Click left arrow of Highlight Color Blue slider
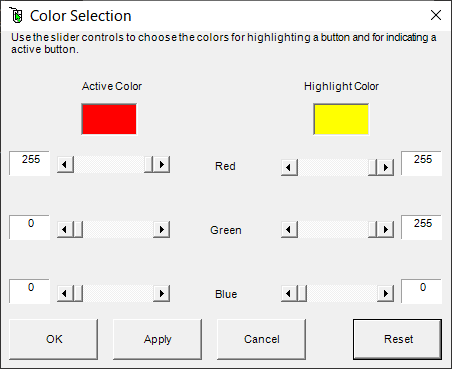This screenshot has width=452, height=369. point(289,293)
